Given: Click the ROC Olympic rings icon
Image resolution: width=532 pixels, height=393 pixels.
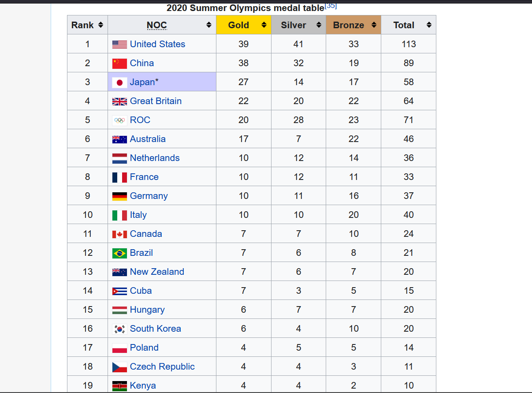Looking at the screenshot, I should (x=119, y=120).
